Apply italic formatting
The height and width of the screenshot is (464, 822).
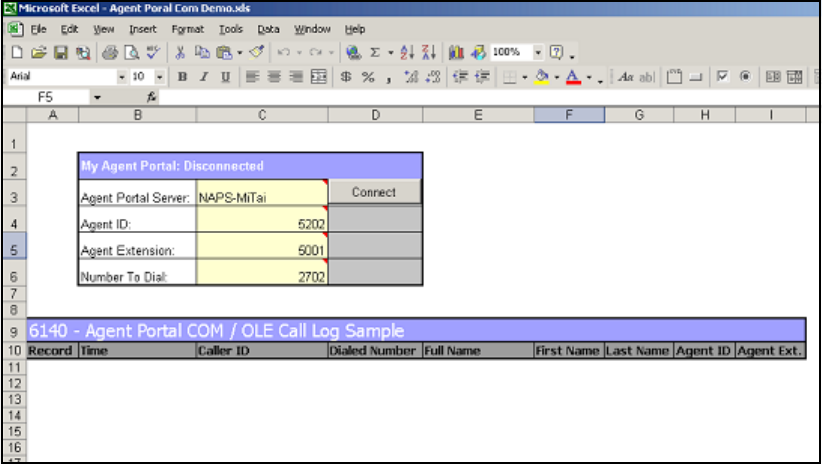pyautogui.click(x=204, y=77)
